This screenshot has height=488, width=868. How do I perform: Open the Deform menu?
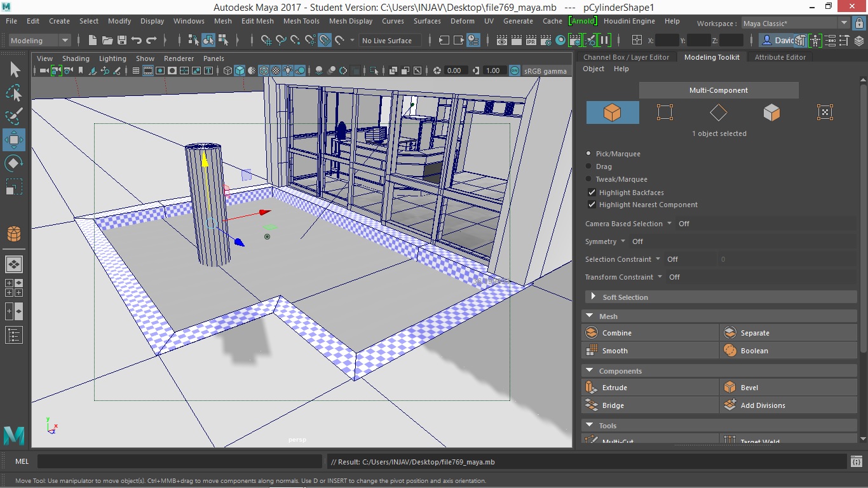(463, 21)
